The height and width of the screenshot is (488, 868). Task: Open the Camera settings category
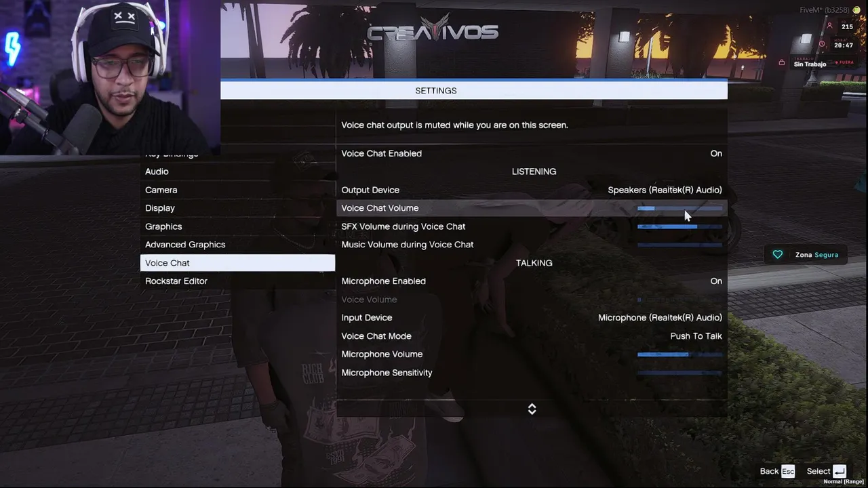[x=237, y=190]
